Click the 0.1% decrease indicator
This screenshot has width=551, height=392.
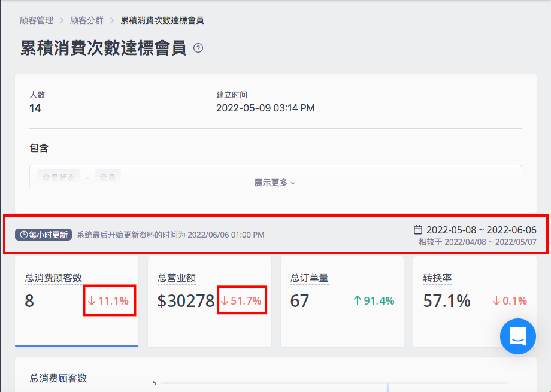510,300
